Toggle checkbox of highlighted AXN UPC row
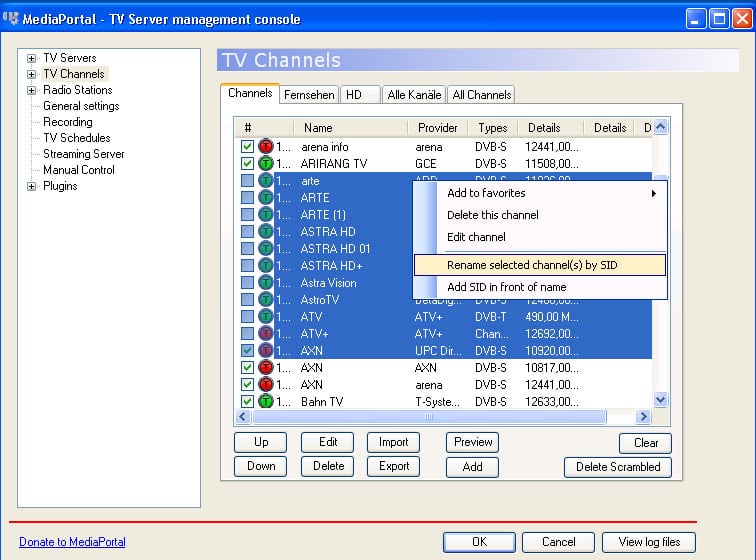The image size is (756, 560). pyautogui.click(x=247, y=350)
